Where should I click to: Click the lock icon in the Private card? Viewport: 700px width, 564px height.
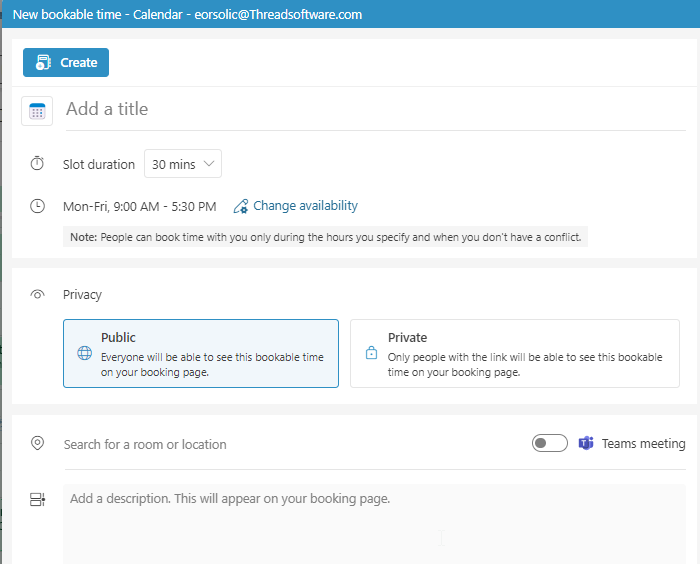pyautogui.click(x=371, y=353)
